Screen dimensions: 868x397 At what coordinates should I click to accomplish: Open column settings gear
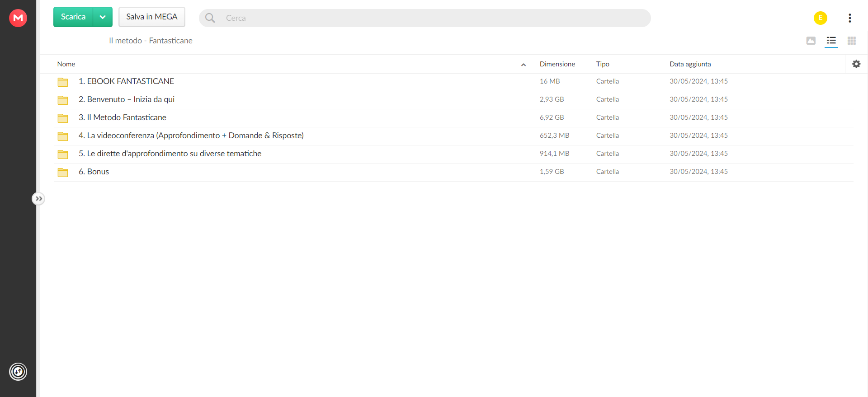[856, 64]
